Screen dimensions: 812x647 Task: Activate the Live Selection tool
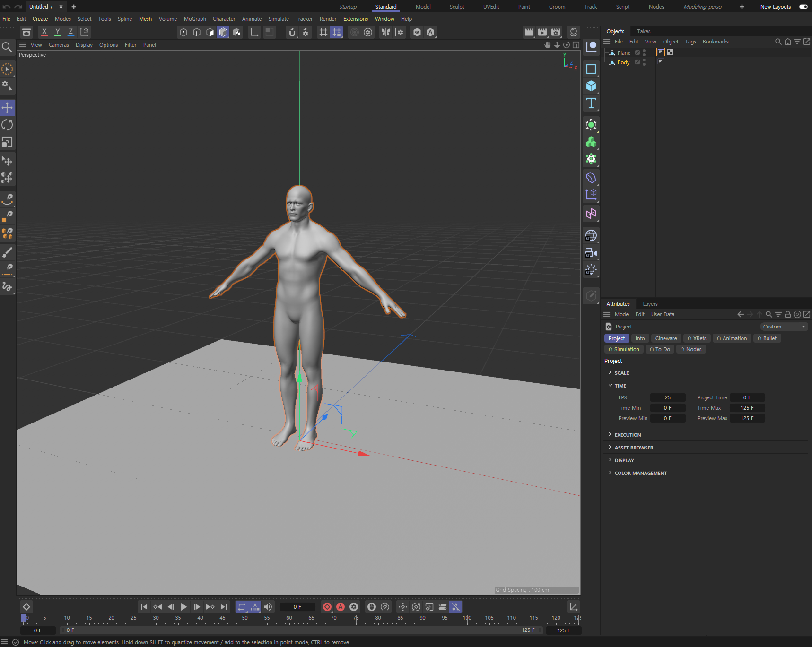pos(7,69)
